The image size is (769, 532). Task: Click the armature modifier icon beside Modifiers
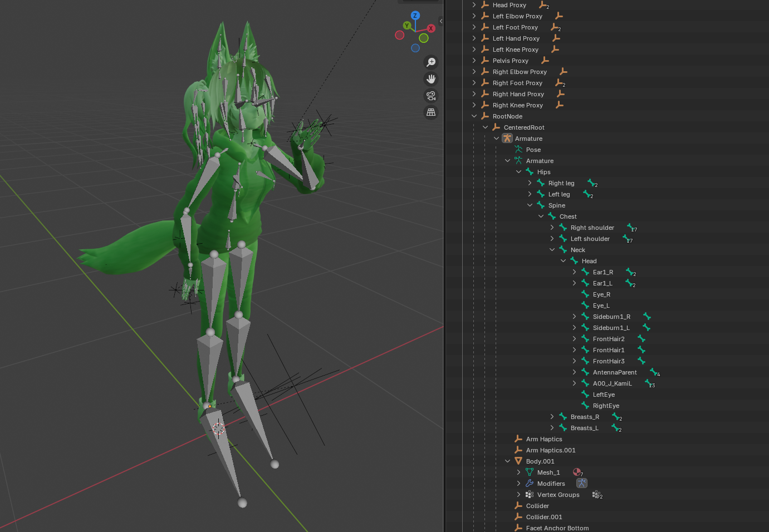[x=581, y=483]
